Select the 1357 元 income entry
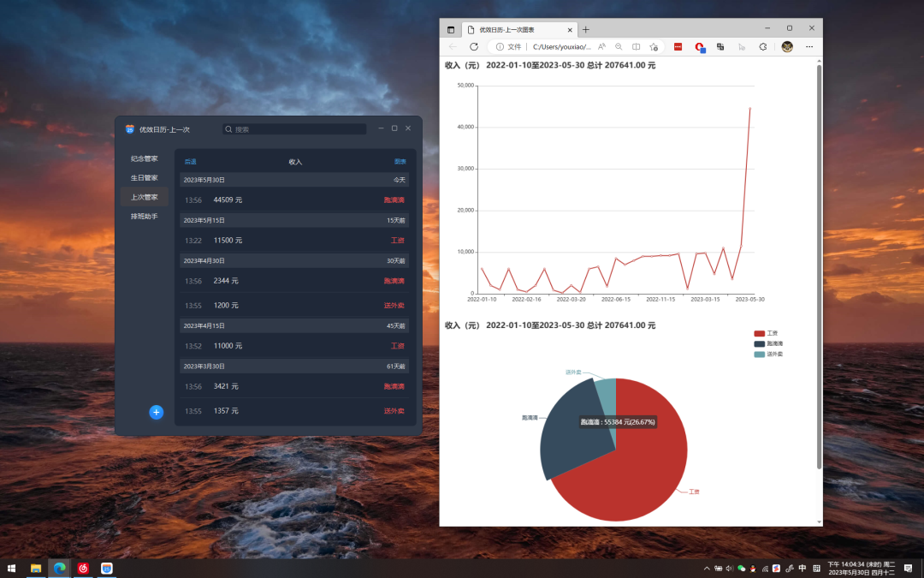The width and height of the screenshot is (924, 578). coord(294,411)
